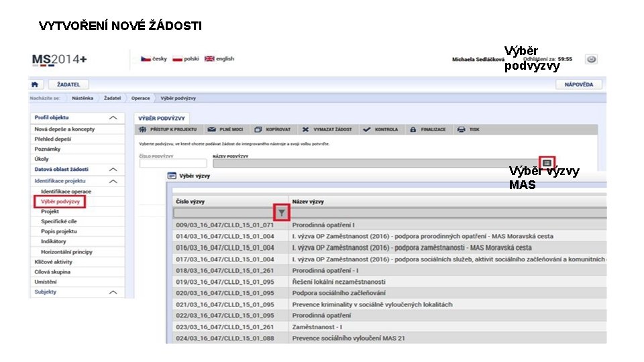Screen dimensions: 644x362
Task: Sort by Název výzvy column header
Action: (308, 202)
